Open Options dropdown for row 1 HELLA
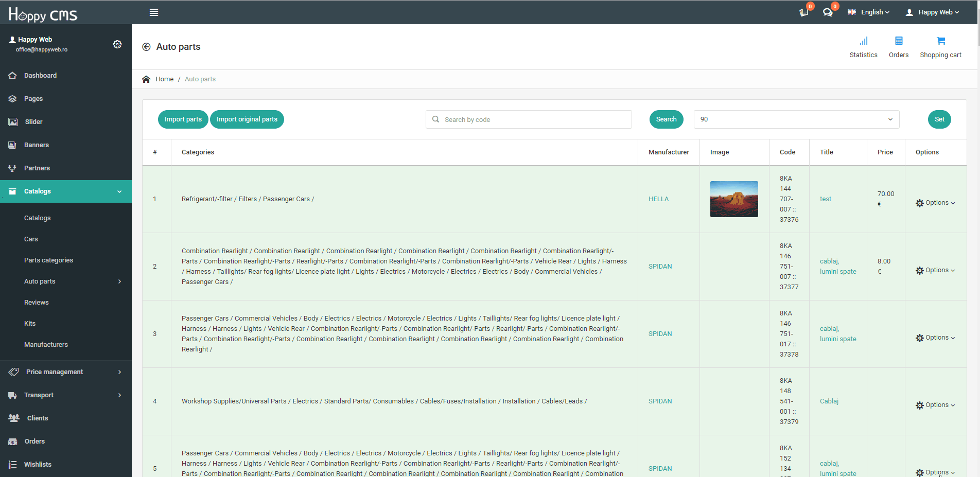 [935, 203]
